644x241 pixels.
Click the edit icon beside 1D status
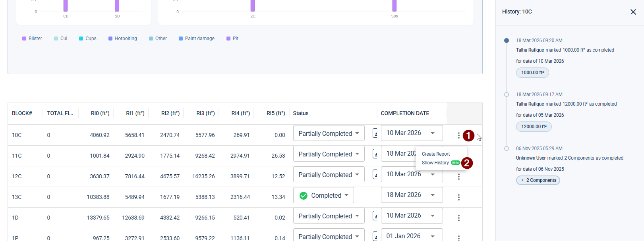point(375,216)
